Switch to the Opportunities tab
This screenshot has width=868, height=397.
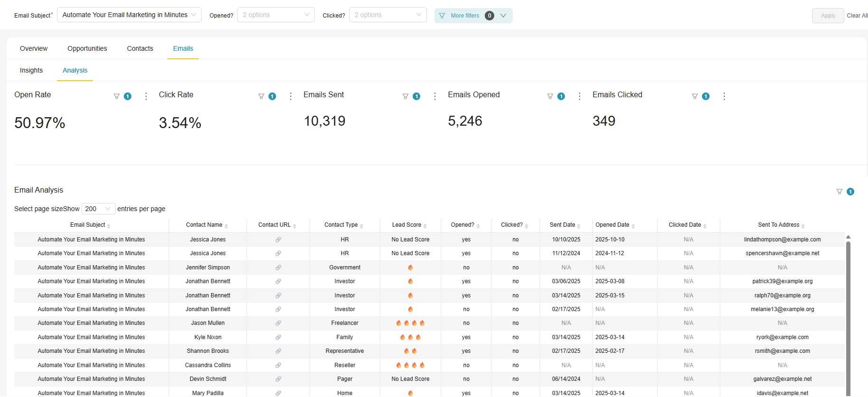point(87,48)
